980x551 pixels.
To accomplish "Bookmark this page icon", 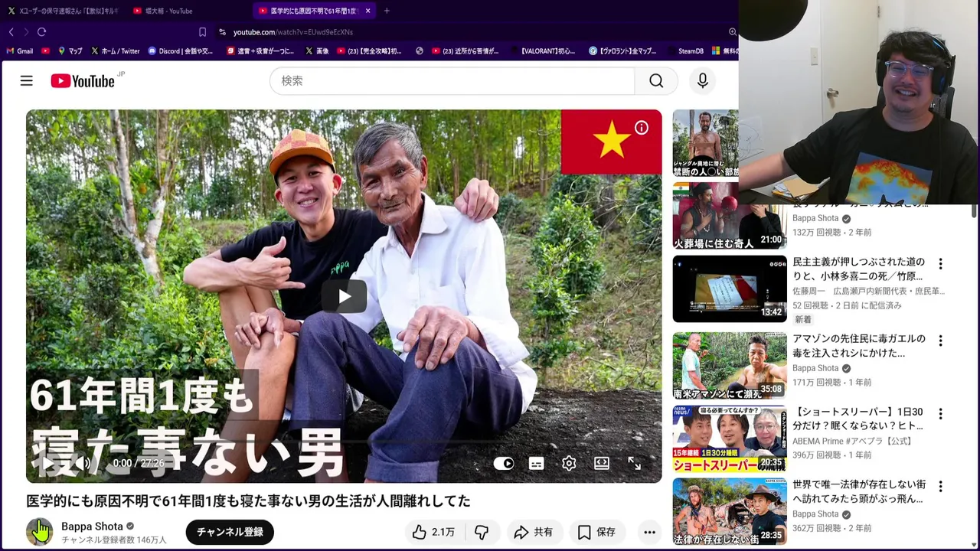I will click(x=202, y=32).
